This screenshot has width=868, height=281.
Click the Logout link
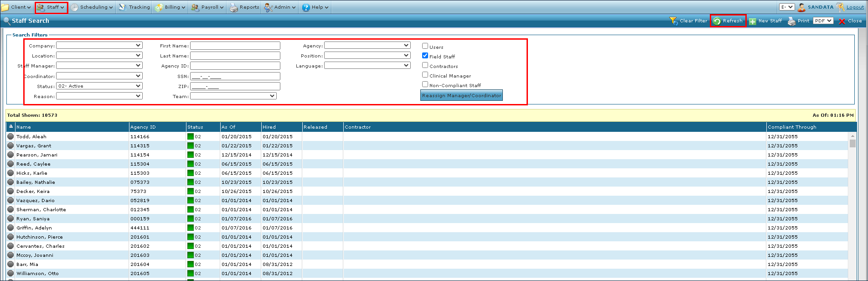[855, 7]
